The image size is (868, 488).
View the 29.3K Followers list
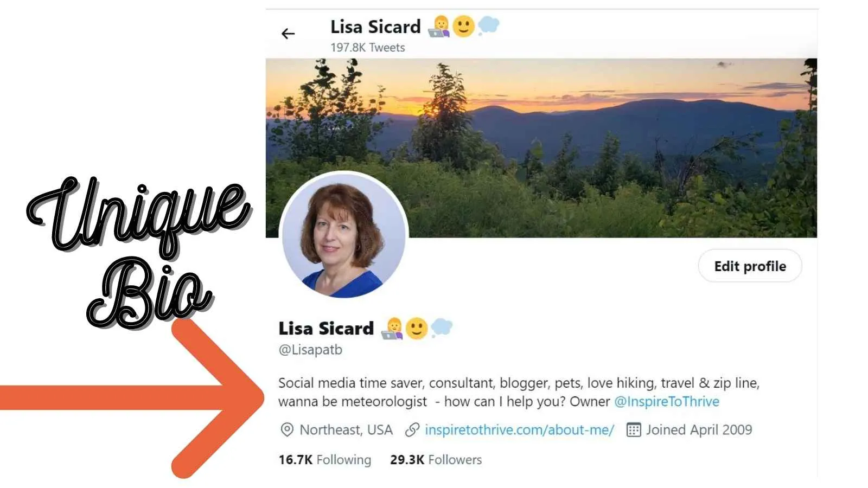click(x=436, y=460)
